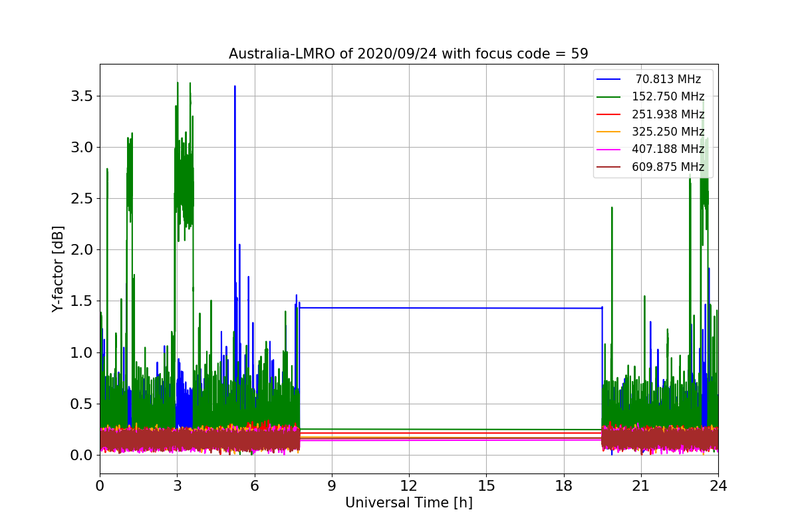Click the orange line sample in legend
The image size is (798, 532).
[609, 132]
